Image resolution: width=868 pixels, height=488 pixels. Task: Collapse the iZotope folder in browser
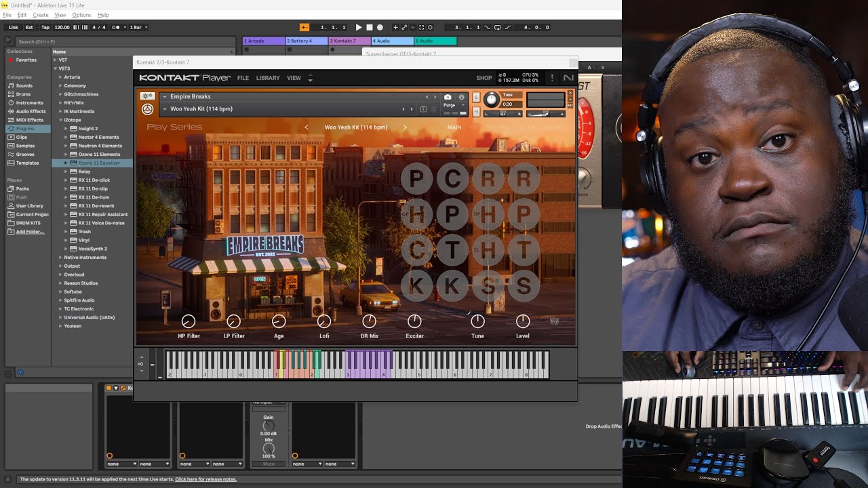60,120
